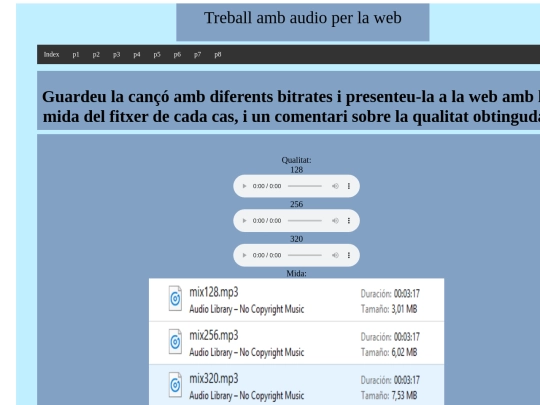
Task: Click the mix128.mp3 file icon
Action: coord(175,298)
